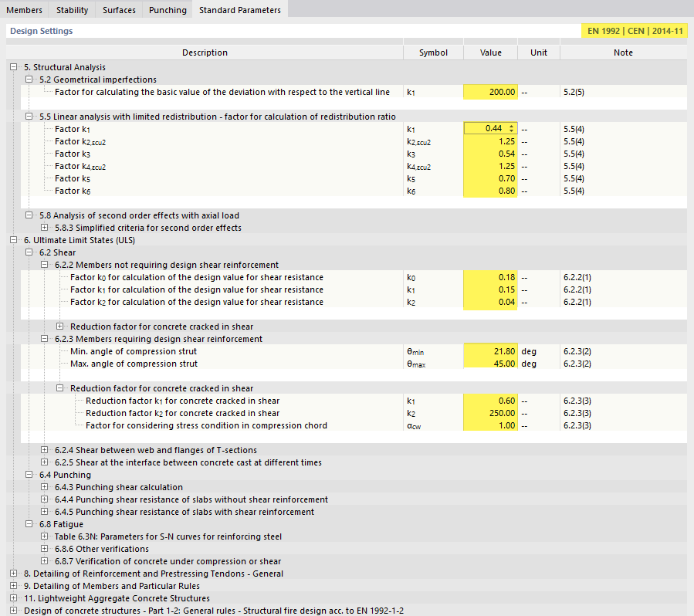Expand the 8. Detailing of Reinforcement section
The image size is (694, 616).
pos(14,574)
